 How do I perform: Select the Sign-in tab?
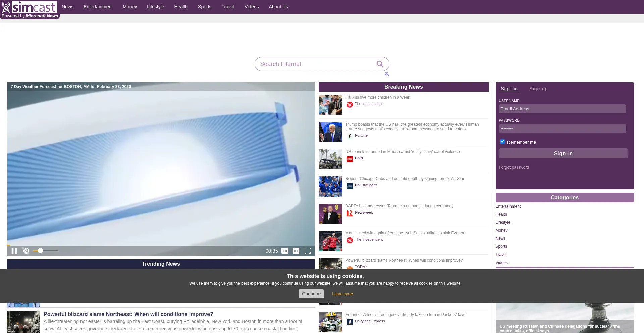[x=509, y=89]
